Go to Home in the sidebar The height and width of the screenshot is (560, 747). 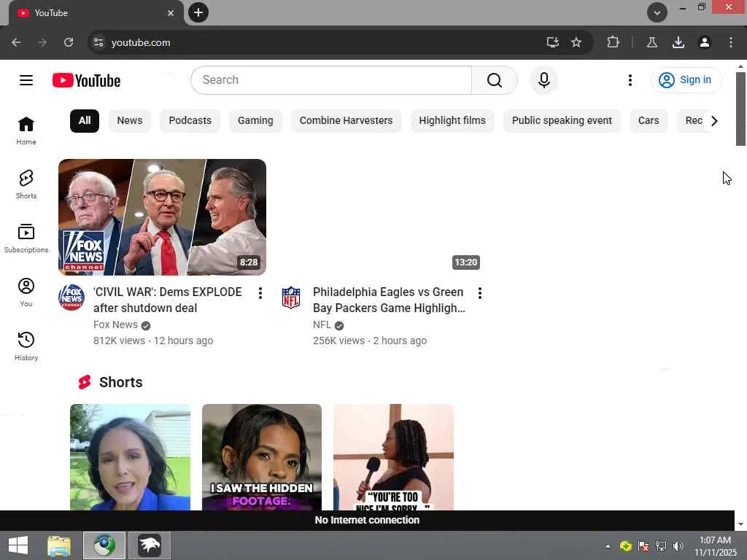(x=26, y=131)
